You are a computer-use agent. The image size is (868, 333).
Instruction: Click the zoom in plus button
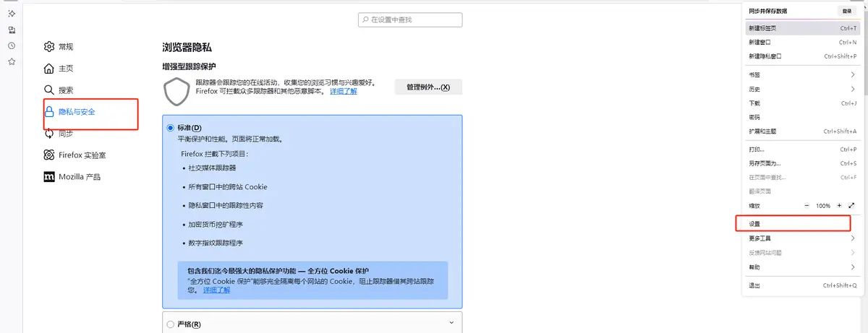[839, 206]
